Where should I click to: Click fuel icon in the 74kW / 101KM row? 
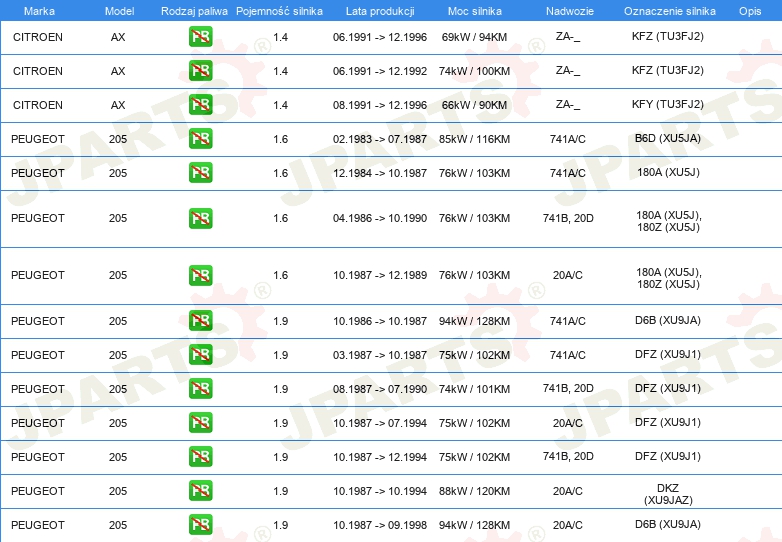coord(200,388)
